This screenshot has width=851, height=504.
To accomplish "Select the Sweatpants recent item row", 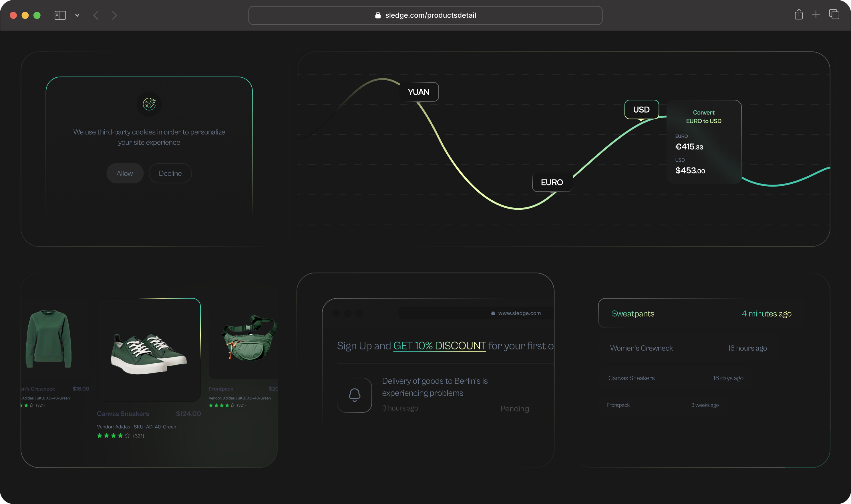I will (x=701, y=313).
